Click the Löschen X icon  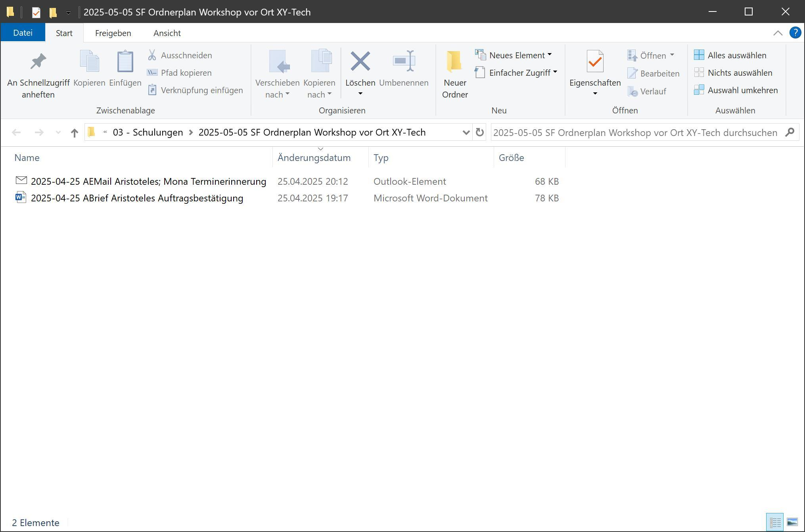coord(360,61)
